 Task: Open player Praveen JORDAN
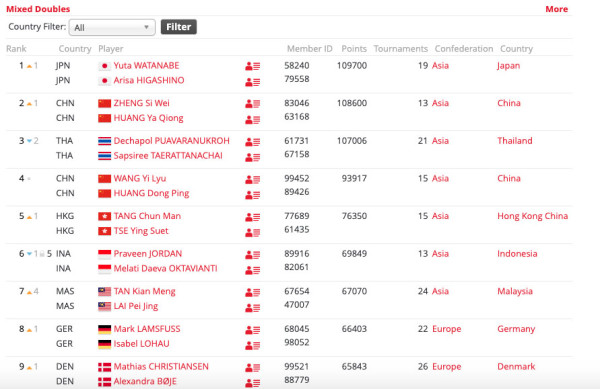(148, 254)
